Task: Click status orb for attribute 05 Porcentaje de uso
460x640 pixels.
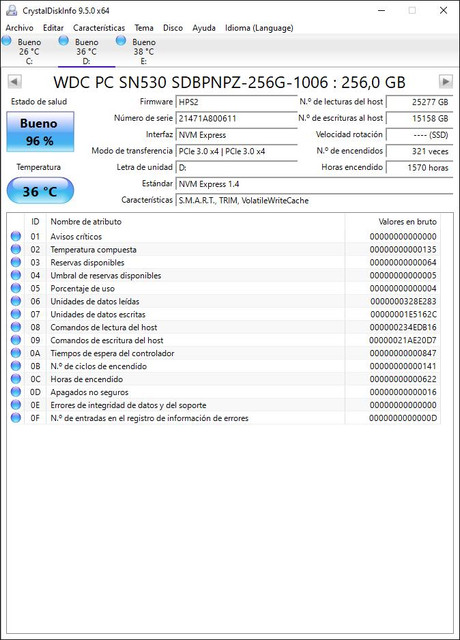Action: coord(16,288)
